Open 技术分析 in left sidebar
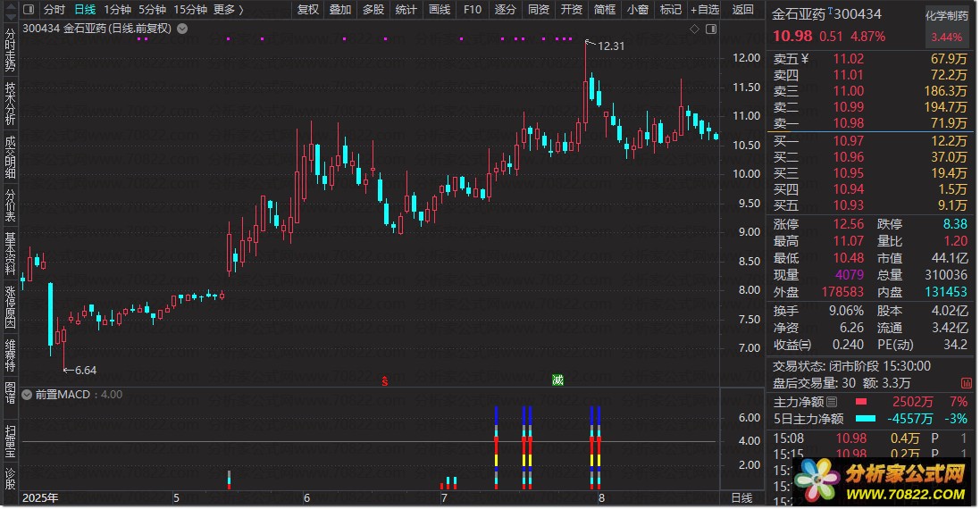This screenshot has height=509, width=980. click(x=10, y=104)
